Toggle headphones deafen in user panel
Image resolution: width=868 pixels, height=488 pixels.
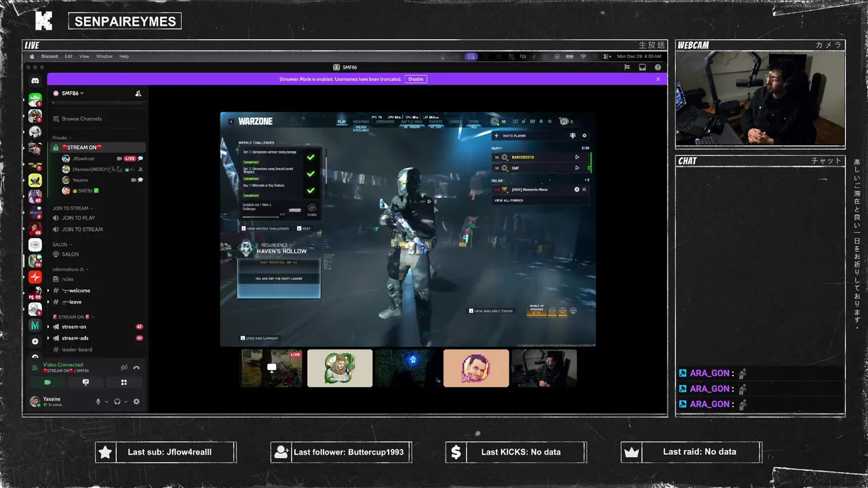[117, 401]
